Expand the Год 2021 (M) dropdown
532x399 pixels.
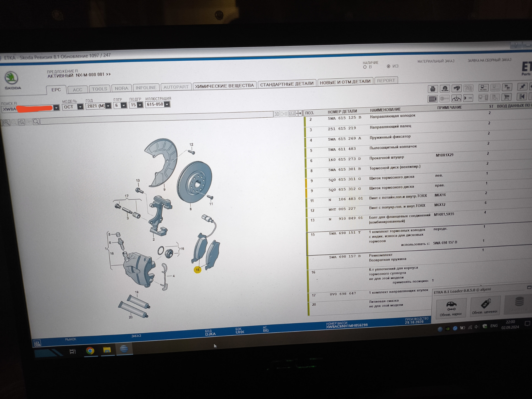(x=108, y=106)
